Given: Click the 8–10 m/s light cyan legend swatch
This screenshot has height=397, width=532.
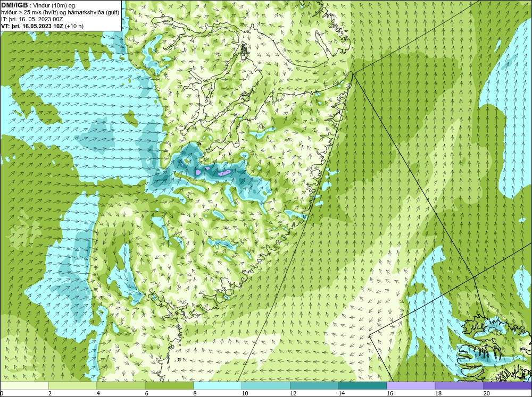Looking at the screenshot, I should point(218,385).
